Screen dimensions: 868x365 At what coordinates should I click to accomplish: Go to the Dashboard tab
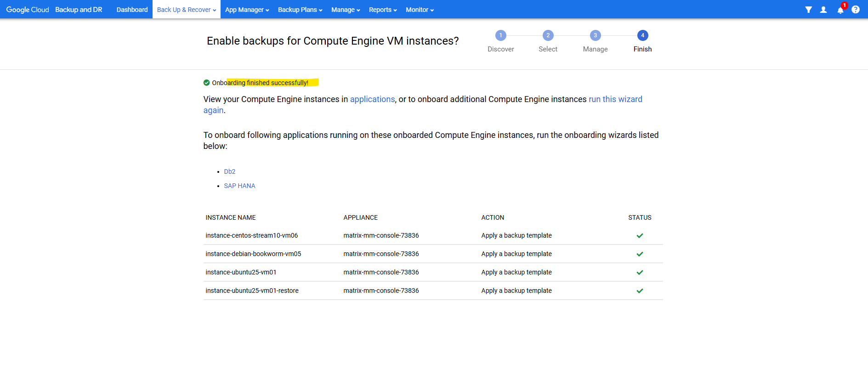coord(132,10)
